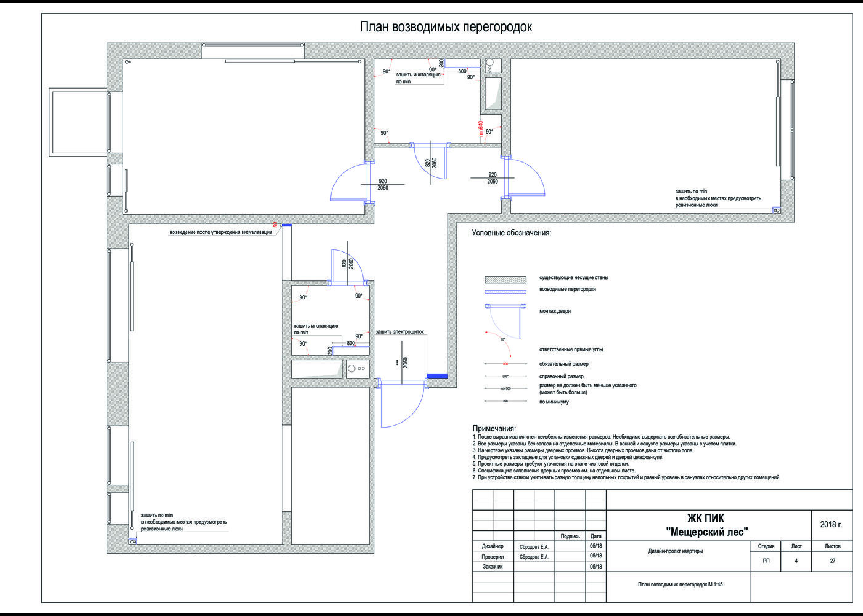
Task: Click 'Сбродова Е.А.' in the Проверил row
Action: click(x=534, y=557)
